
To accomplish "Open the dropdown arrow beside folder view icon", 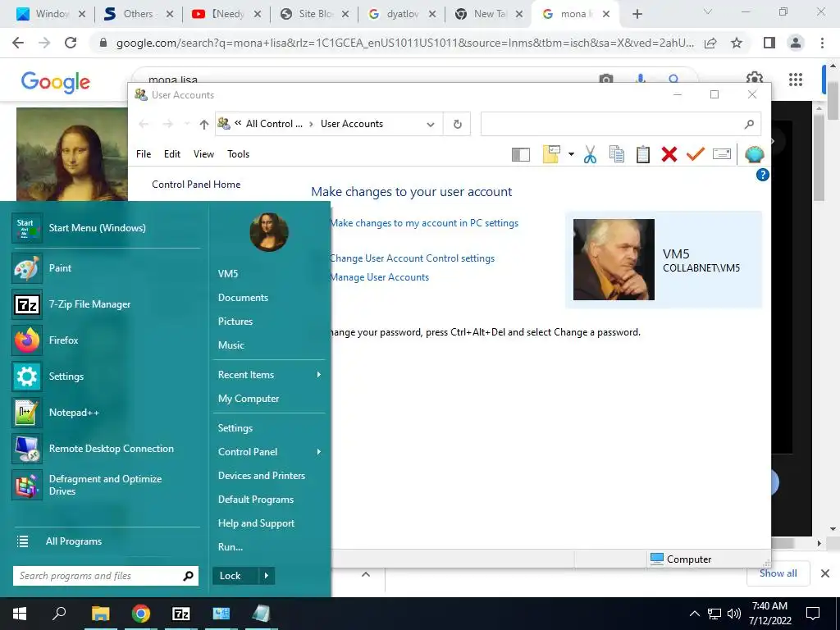I will [571, 155].
